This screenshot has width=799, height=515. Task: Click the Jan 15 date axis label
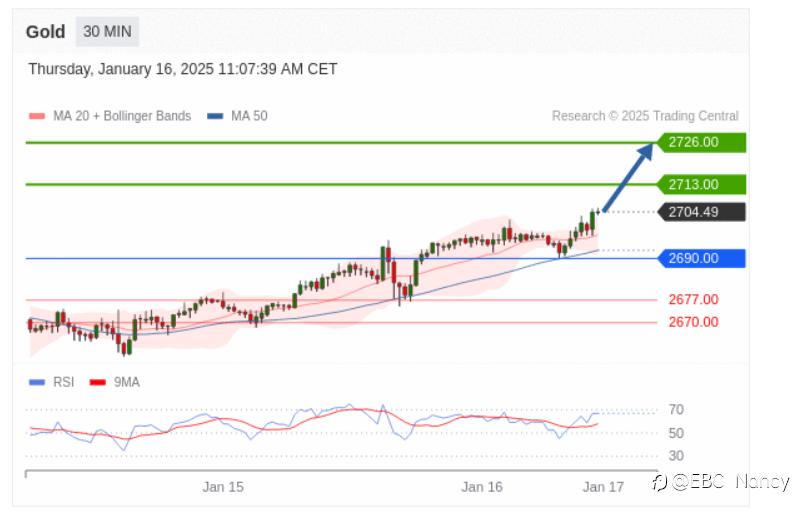click(x=223, y=487)
